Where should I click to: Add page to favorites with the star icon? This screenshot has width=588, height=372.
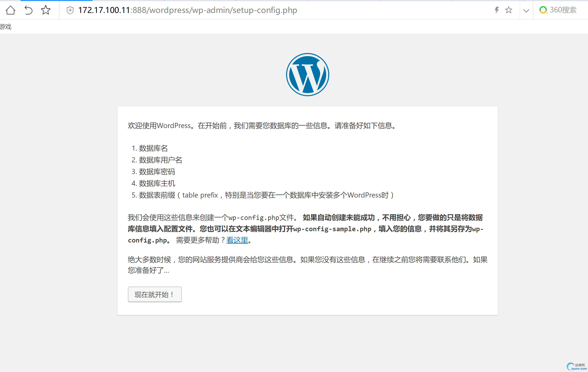tap(509, 10)
